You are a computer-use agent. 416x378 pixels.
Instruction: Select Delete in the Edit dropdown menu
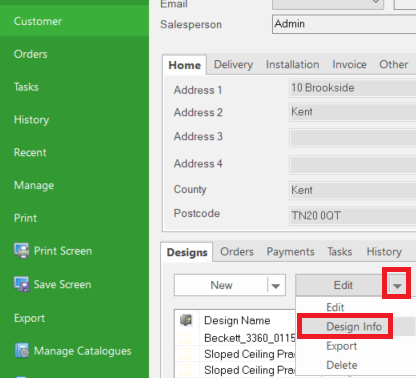click(x=342, y=365)
